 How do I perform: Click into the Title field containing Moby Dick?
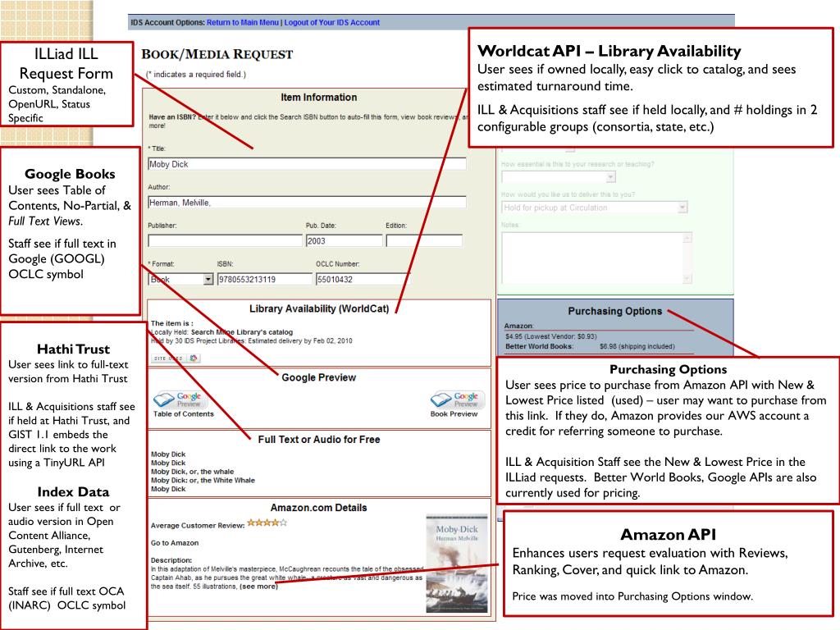coord(307,164)
